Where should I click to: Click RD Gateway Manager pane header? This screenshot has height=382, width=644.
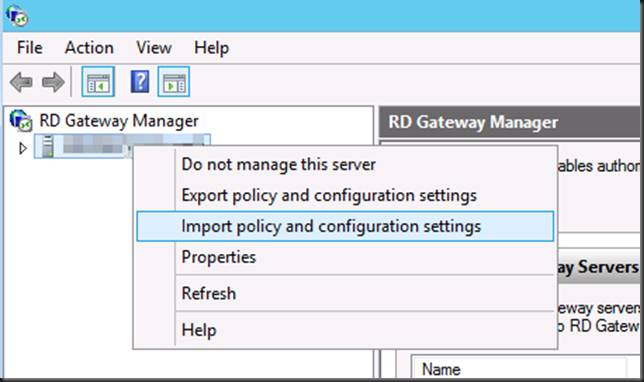click(x=509, y=122)
